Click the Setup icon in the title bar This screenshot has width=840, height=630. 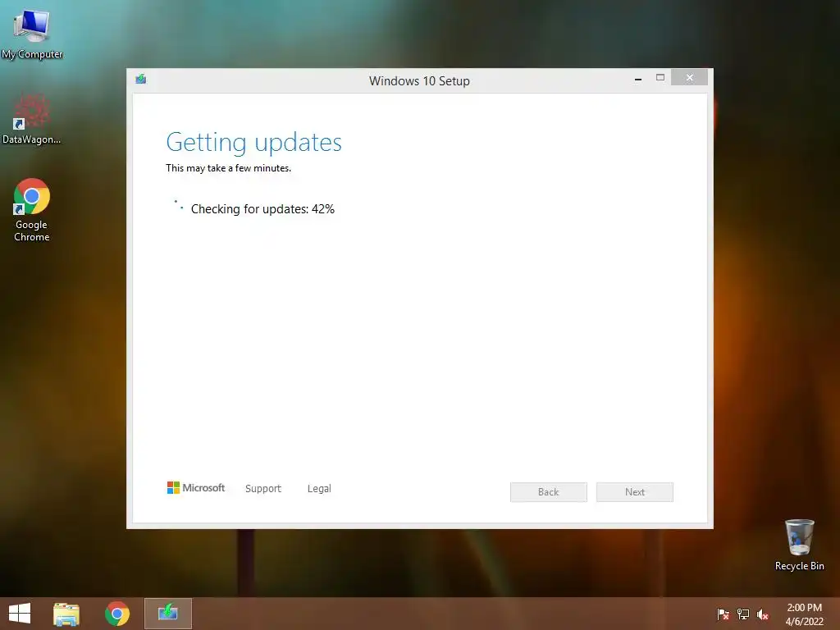tap(141, 80)
